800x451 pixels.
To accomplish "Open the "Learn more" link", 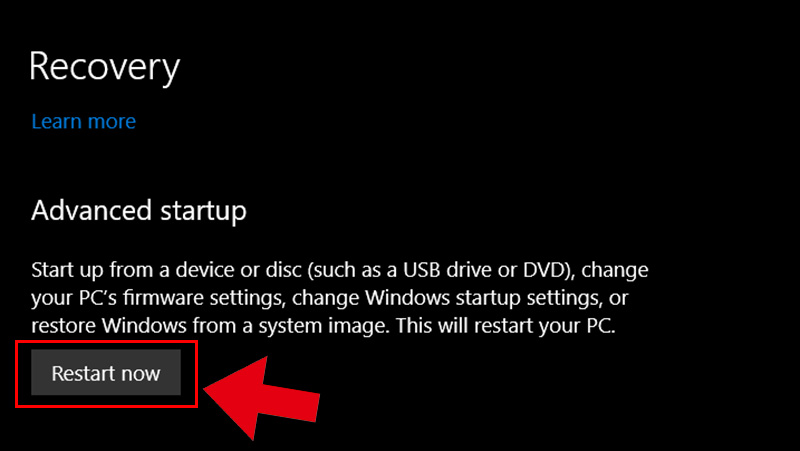I will click(x=84, y=121).
